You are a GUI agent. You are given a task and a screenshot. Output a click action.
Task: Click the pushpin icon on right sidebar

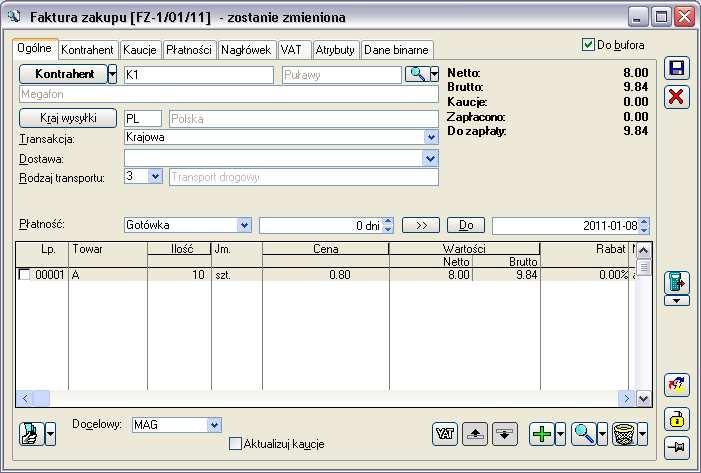(x=676, y=447)
